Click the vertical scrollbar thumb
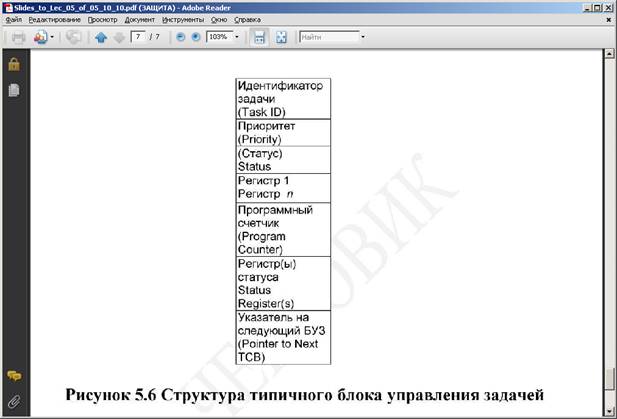This screenshot has width=617, height=419. (x=609, y=378)
